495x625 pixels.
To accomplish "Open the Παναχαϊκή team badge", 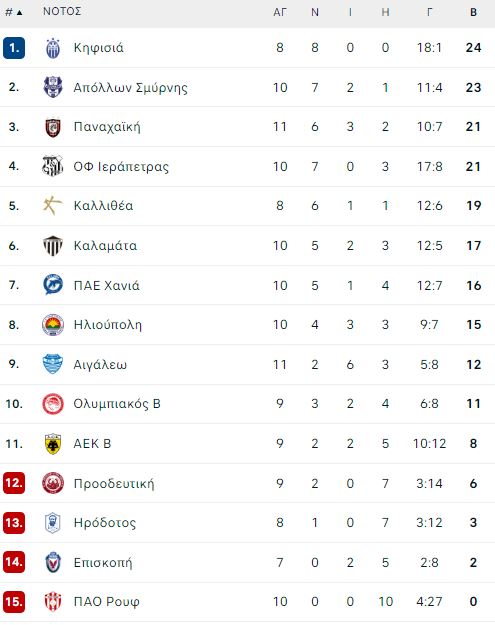I will click(x=53, y=127).
